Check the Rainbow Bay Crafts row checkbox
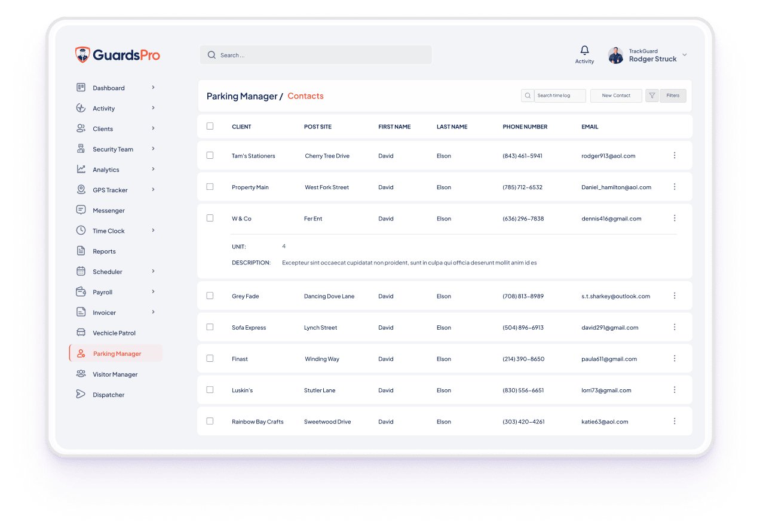This screenshot has height=532, width=760. tap(210, 421)
